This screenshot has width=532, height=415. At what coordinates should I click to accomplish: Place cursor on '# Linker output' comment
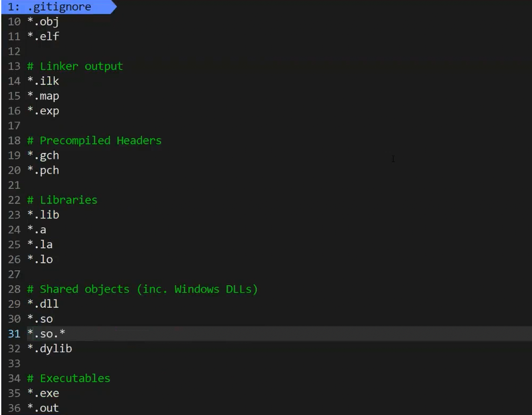pos(75,66)
